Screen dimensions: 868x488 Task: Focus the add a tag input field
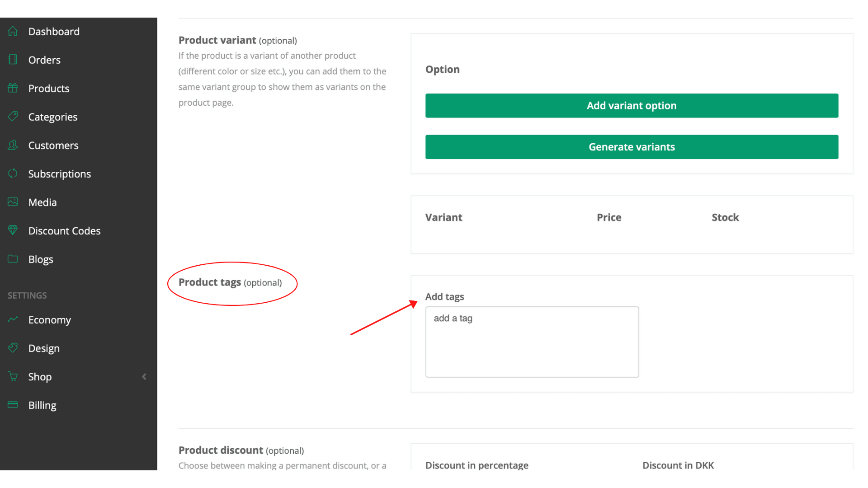[x=532, y=342]
